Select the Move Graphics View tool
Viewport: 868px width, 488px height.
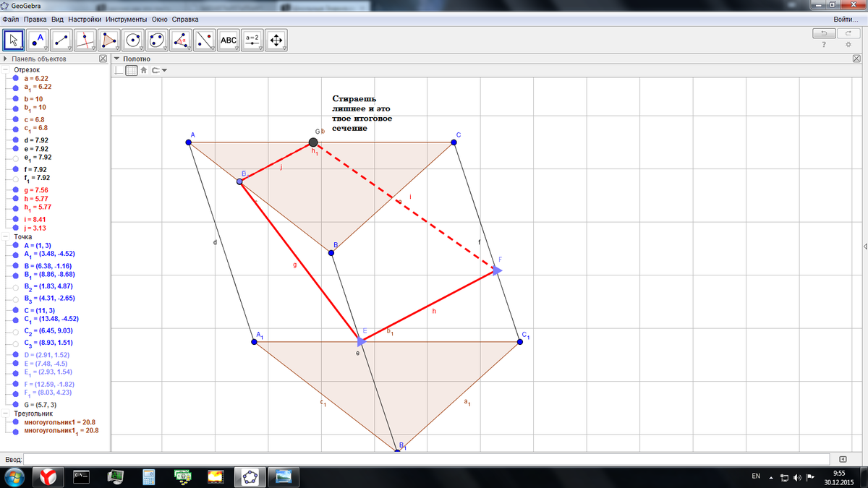click(276, 40)
